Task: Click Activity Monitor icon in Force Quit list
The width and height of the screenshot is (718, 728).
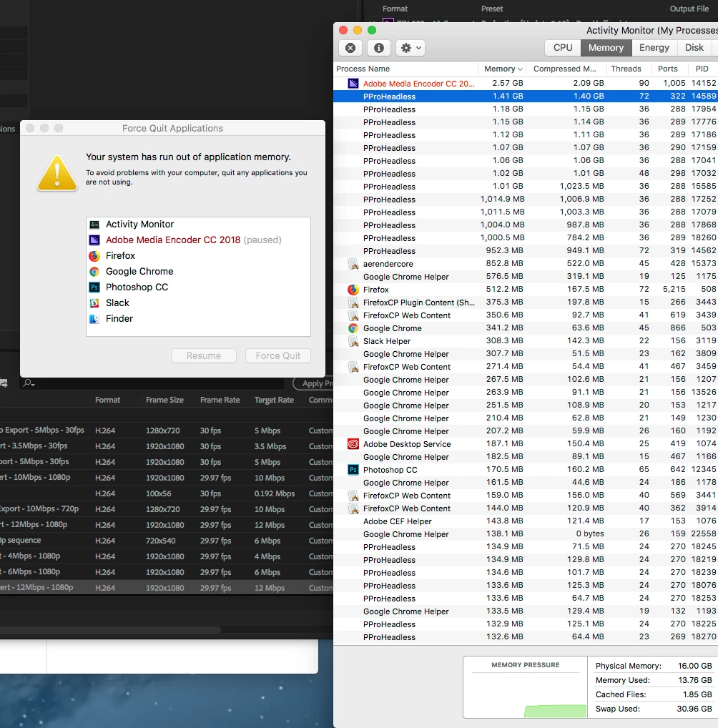Action: pyautogui.click(x=94, y=225)
